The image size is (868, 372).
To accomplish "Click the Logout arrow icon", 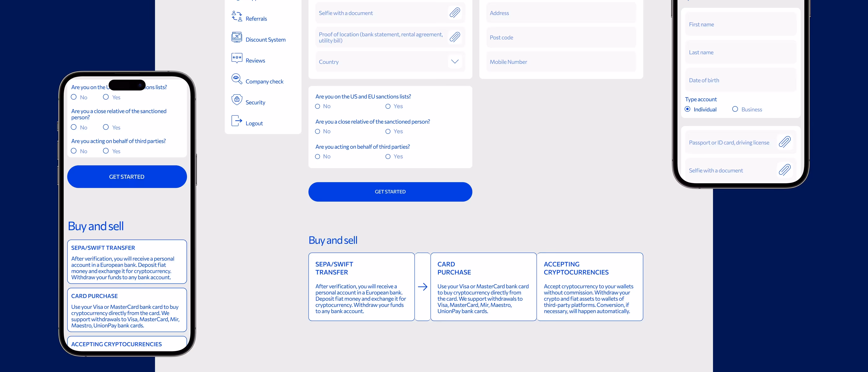I will (237, 121).
